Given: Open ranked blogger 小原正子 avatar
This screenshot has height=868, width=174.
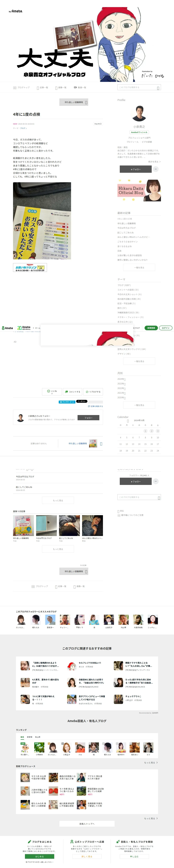Looking at the screenshot, I should pyautogui.click(x=67, y=748).
